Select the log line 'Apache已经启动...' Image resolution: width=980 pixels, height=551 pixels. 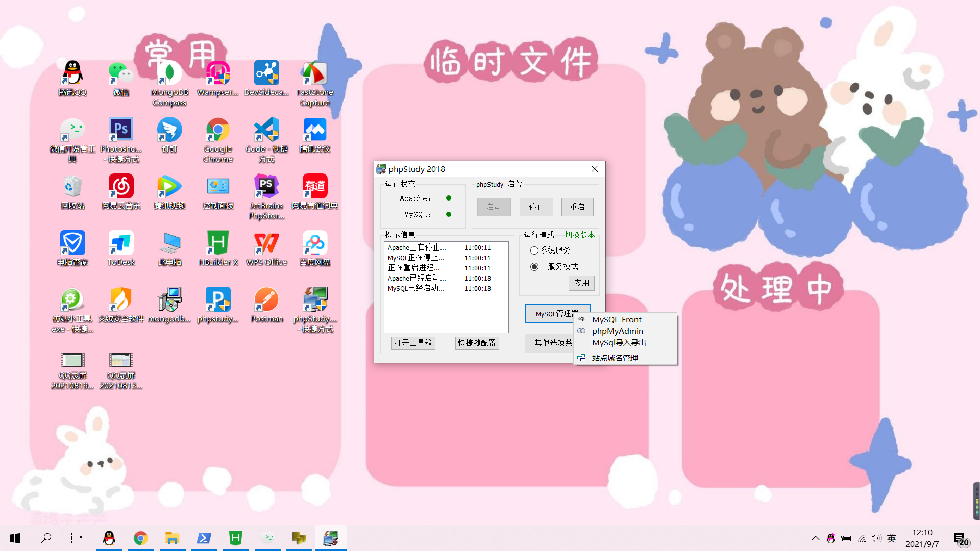click(x=446, y=279)
